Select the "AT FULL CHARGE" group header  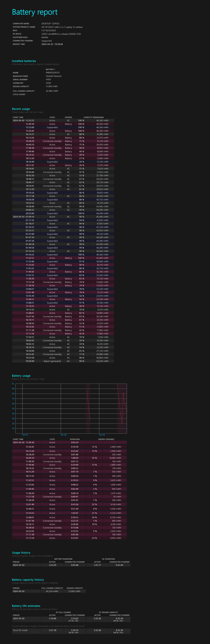point(63,612)
